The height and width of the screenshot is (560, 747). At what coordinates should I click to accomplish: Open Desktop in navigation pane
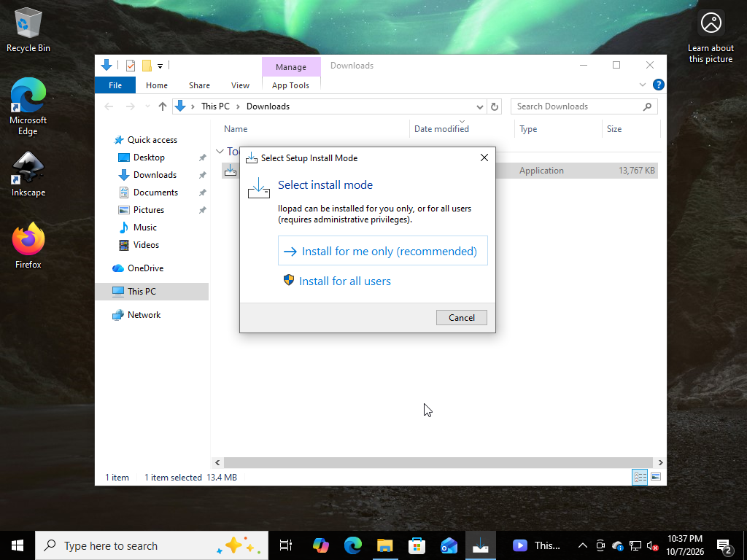click(149, 157)
